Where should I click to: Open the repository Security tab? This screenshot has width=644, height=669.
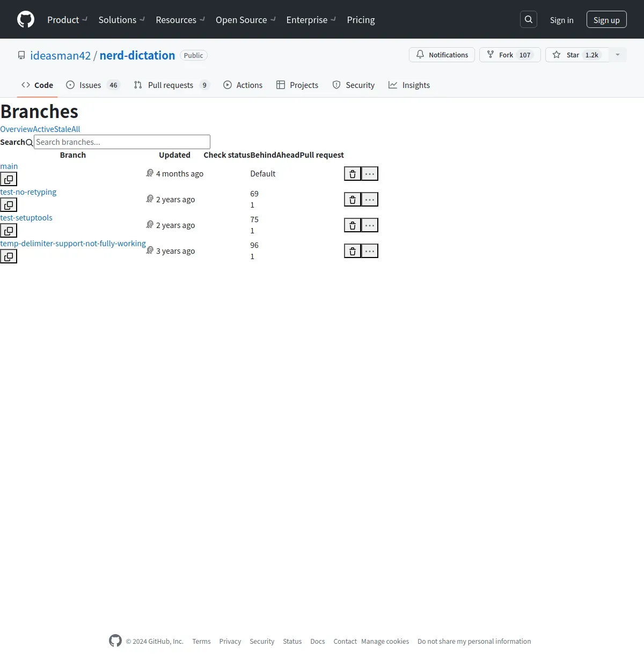[x=353, y=85]
